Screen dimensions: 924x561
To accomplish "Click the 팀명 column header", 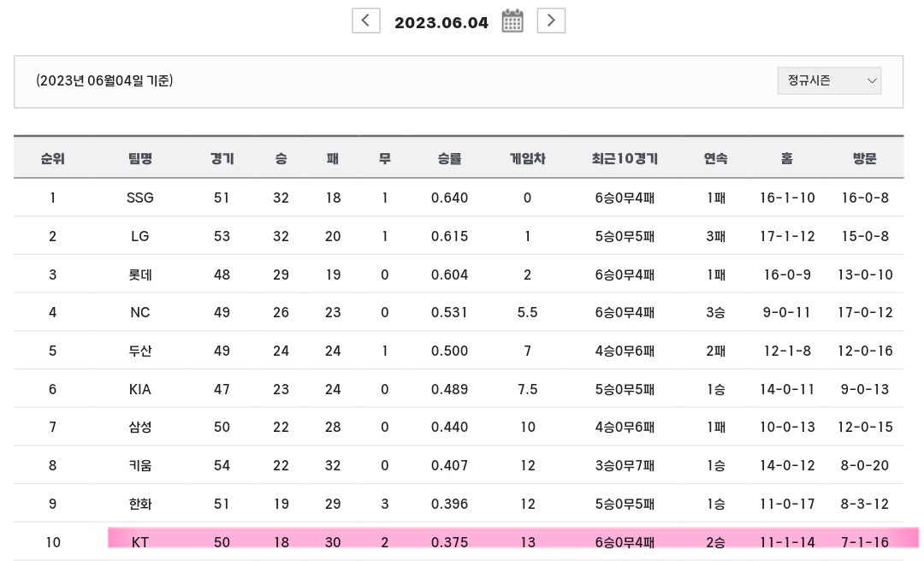I will pos(140,158).
